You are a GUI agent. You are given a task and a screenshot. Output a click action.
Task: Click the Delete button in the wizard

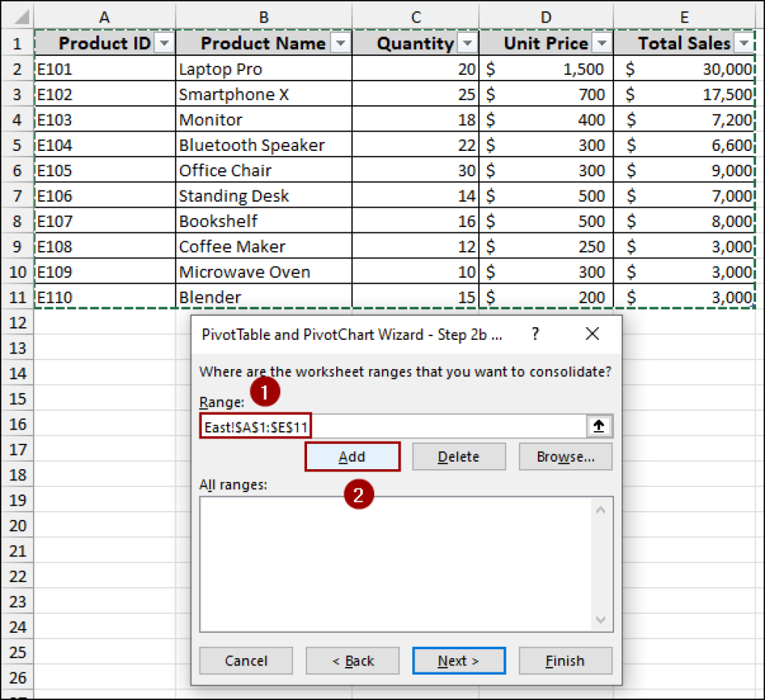click(x=459, y=456)
